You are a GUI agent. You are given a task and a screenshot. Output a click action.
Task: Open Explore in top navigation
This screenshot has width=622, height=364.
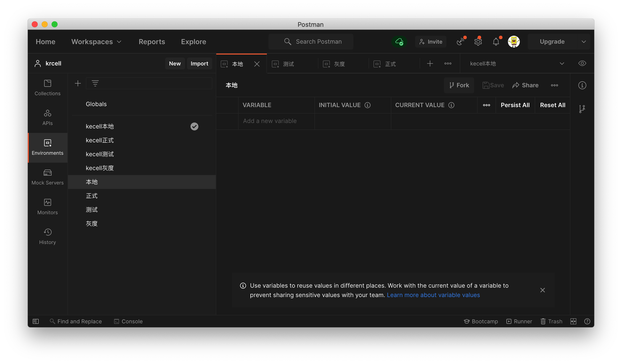pyautogui.click(x=193, y=42)
